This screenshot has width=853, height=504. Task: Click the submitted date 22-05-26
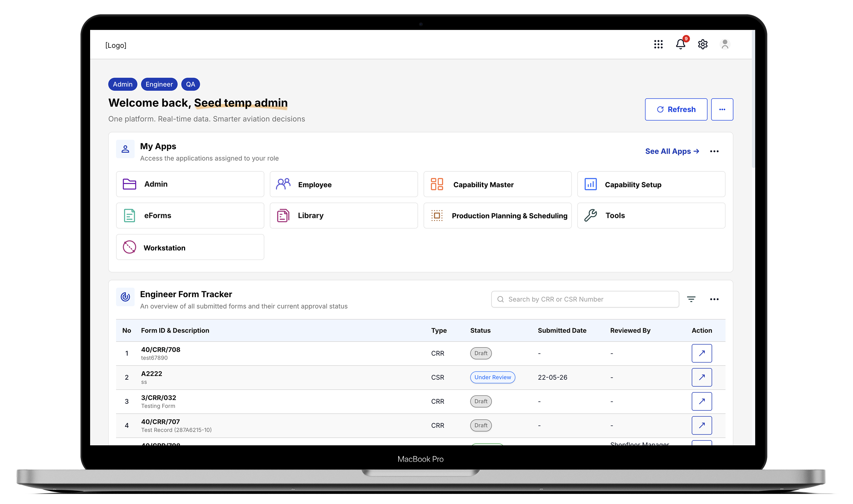(x=552, y=377)
